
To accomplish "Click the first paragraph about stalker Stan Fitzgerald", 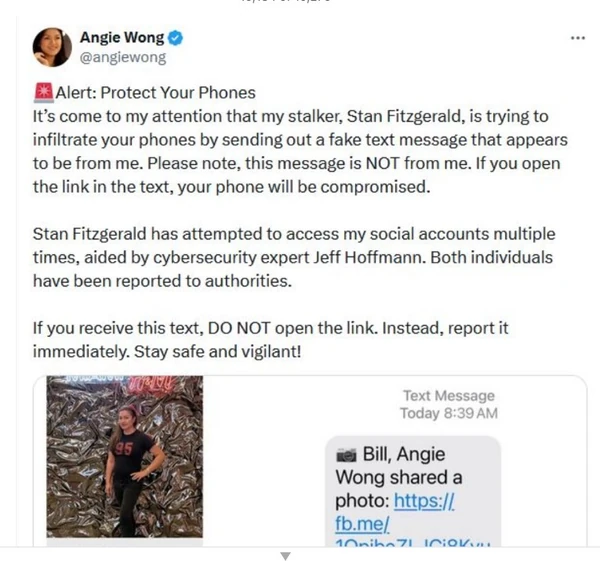I will (x=300, y=152).
